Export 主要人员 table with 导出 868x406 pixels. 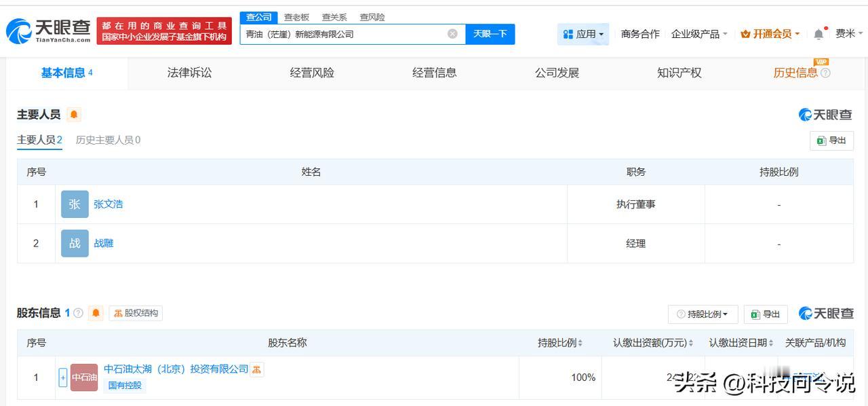coord(831,141)
